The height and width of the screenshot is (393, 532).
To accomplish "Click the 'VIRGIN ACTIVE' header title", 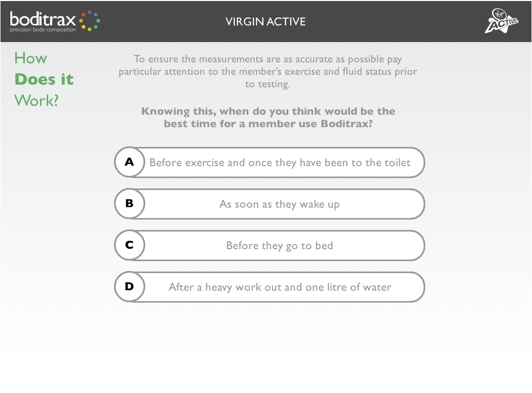I will tap(265, 22).
